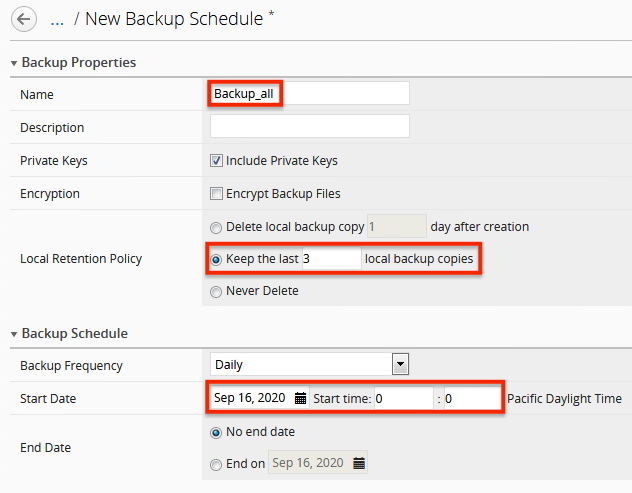Open Start Date calendar picker icon
This screenshot has width=632, height=493.
coord(300,398)
